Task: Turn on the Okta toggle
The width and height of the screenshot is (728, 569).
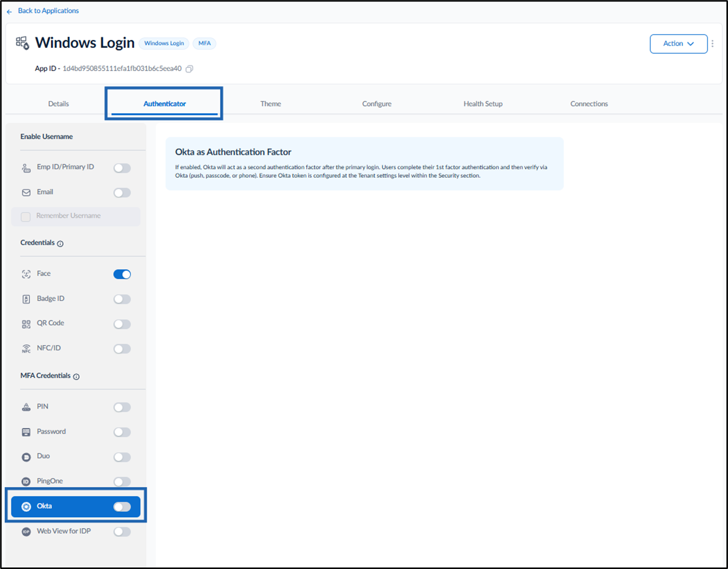Action: pyautogui.click(x=122, y=507)
